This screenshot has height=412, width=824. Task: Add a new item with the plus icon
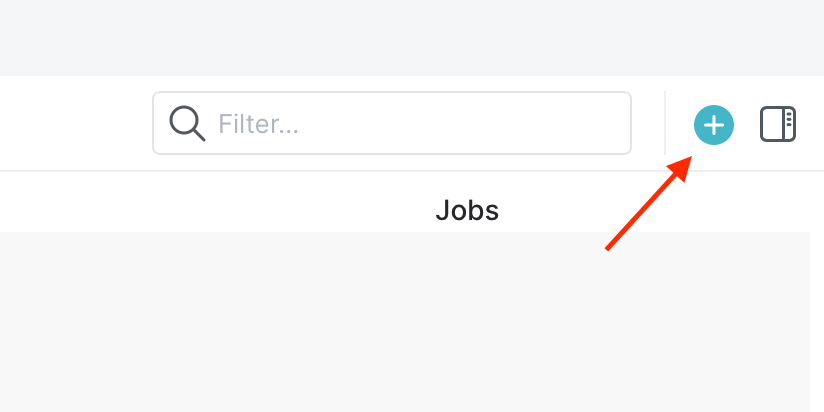(x=714, y=125)
